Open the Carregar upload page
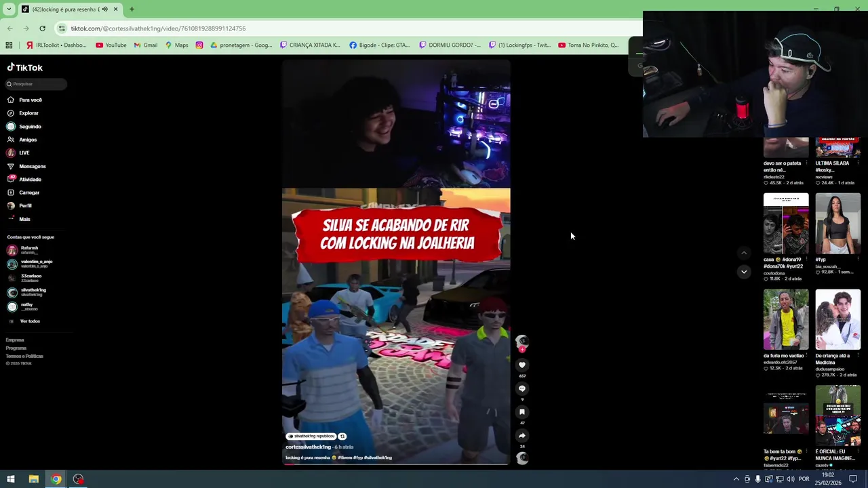Screen dimensions: 868x488 click(x=23, y=192)
